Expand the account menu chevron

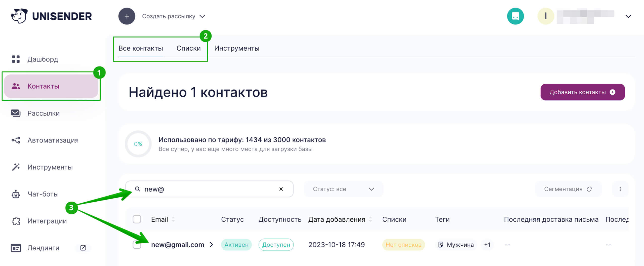click(x=628, y=16)
